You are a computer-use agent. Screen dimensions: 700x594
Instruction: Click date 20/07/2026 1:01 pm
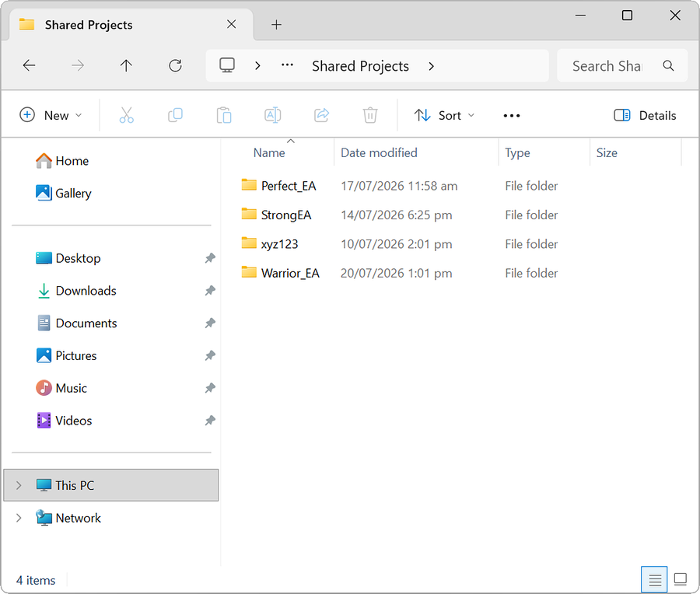pyautogui.click(x=397, y=273)
